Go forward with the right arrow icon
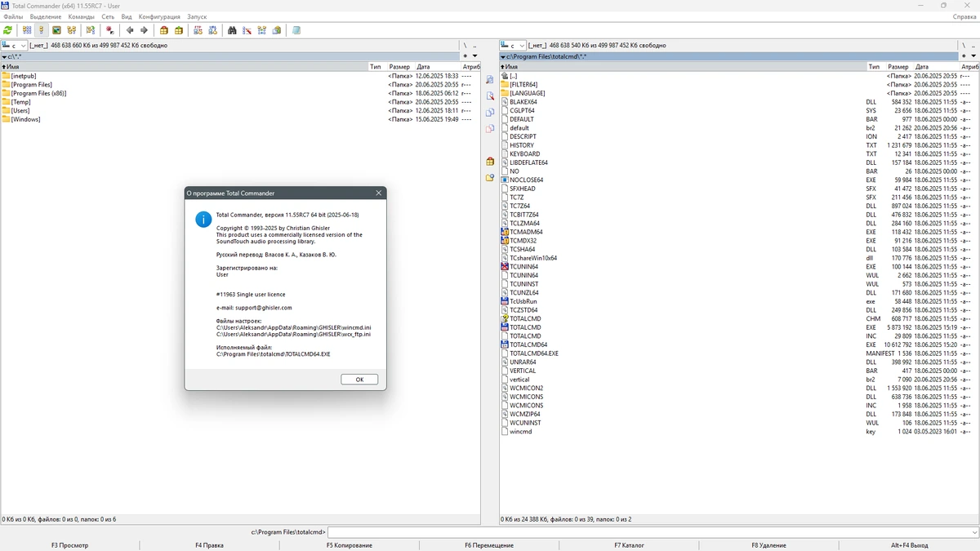The height and width of the screenshot is (551, 980). (145, 30)
